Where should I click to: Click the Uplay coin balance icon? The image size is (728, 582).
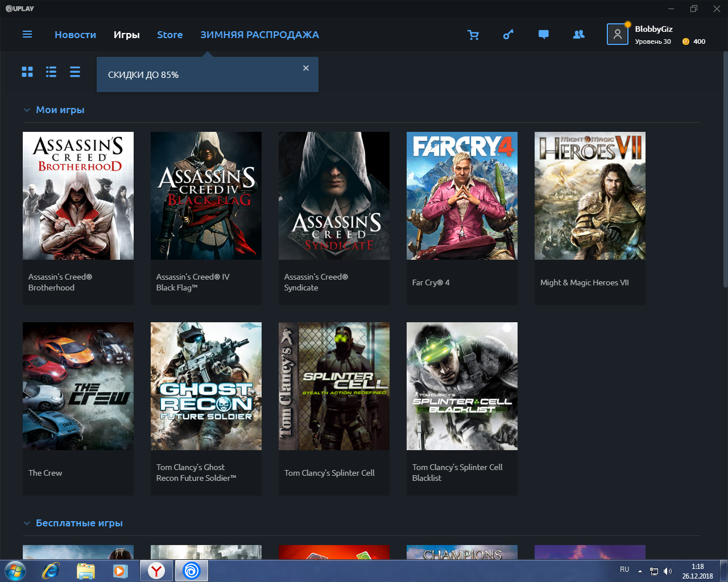tap(686, 41)
